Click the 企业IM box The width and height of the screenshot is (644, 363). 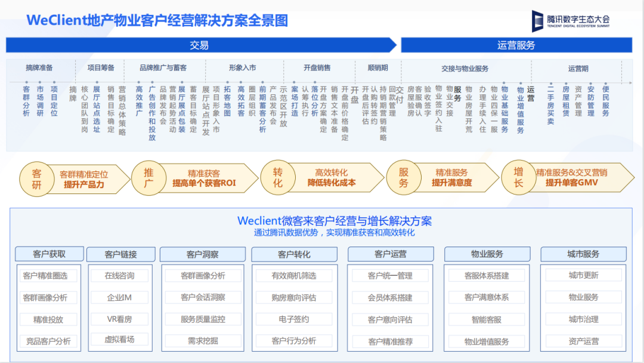coord(119,297)
